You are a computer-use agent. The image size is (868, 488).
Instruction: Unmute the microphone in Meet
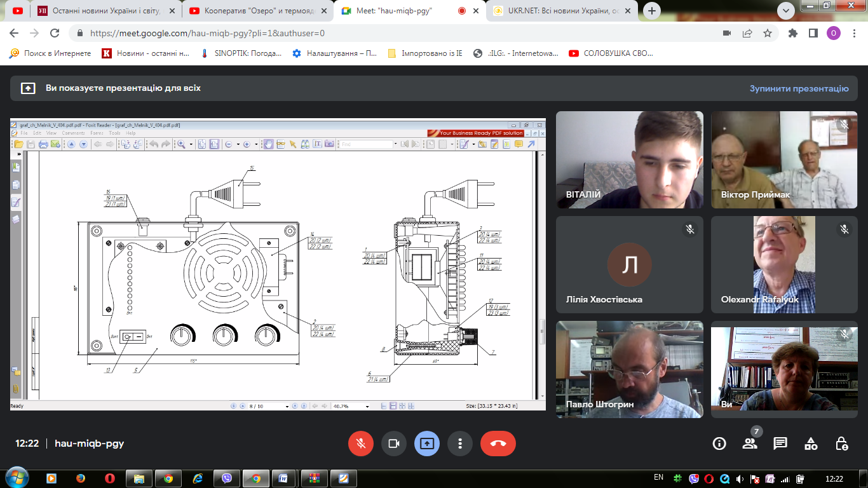361,444
